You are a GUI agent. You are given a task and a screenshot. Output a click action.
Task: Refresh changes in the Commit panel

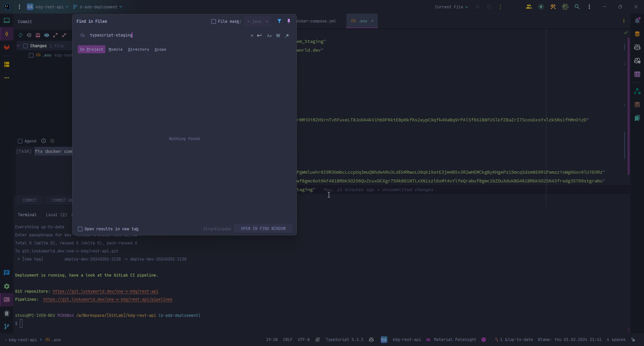point(20,35)
